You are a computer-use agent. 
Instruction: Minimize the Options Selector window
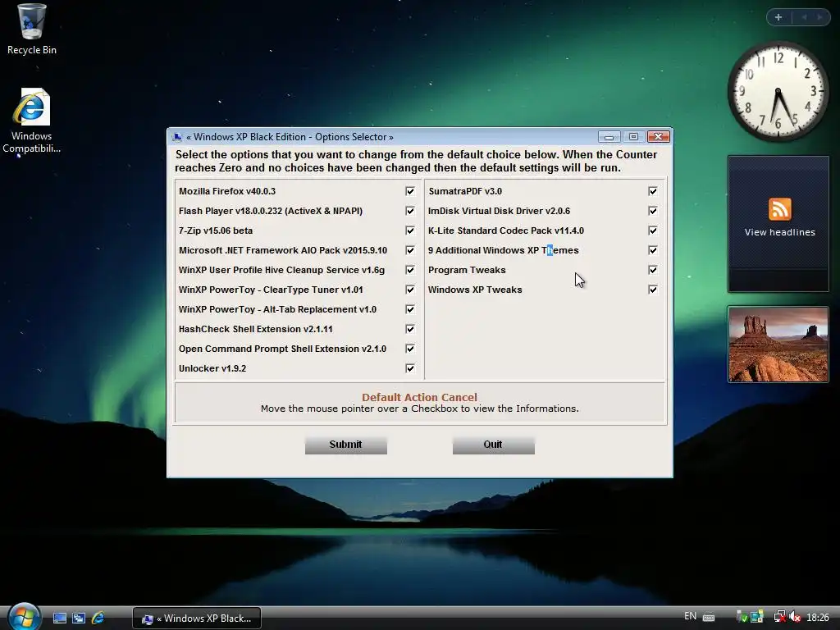pos(609,137)
